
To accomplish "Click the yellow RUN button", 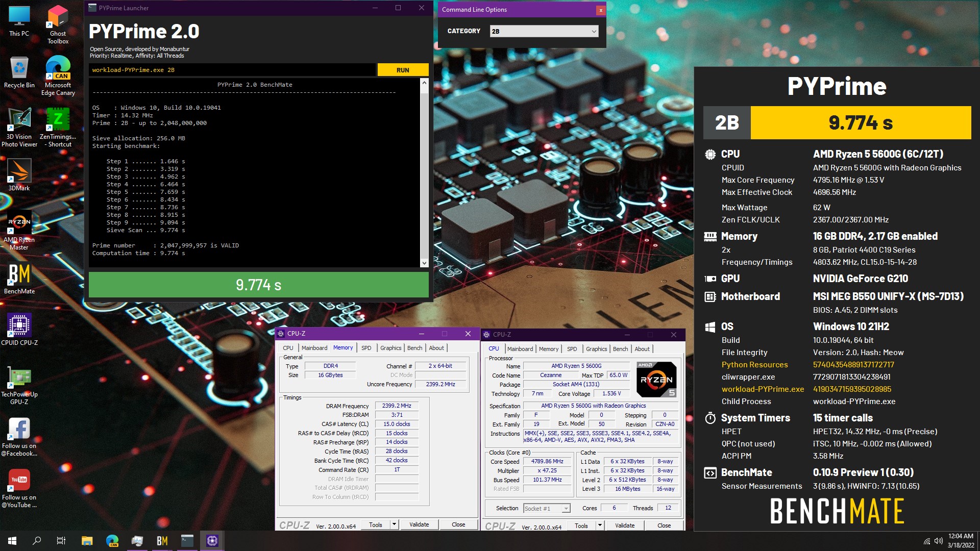I will (403, 70).
